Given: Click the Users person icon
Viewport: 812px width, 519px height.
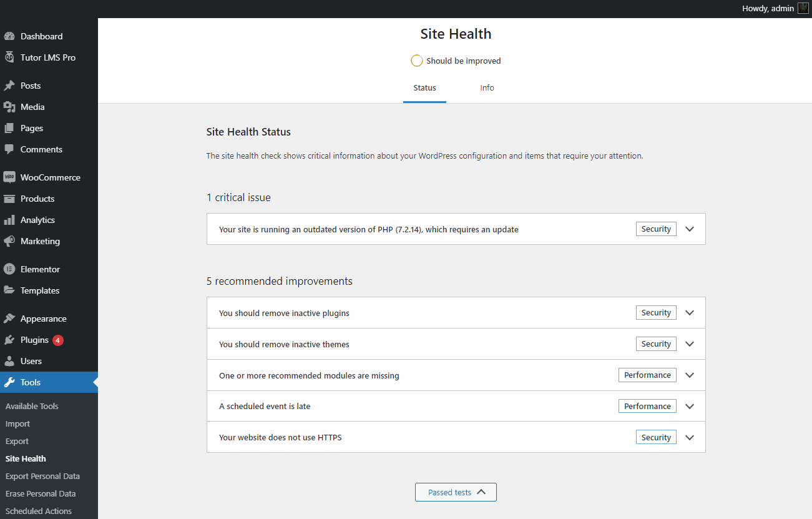Looking at the screenshot, I should click(x=9, y=361).
